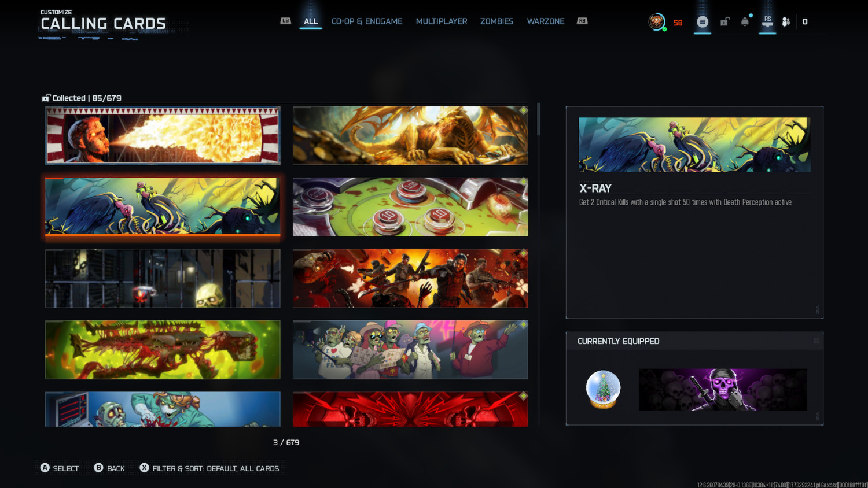Click the X-RAY title text
The width and height of the screenshot is (868, 488).
[595, 188]
